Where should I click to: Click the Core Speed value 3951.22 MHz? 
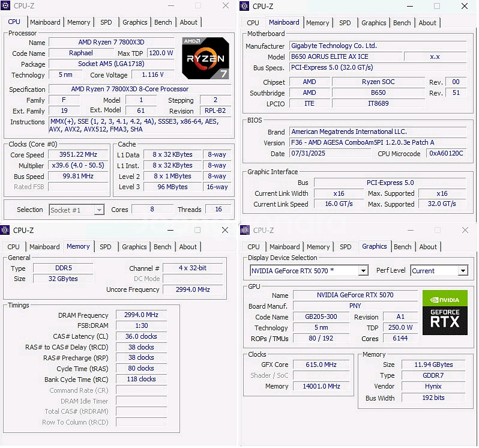[x=78, y=154]
